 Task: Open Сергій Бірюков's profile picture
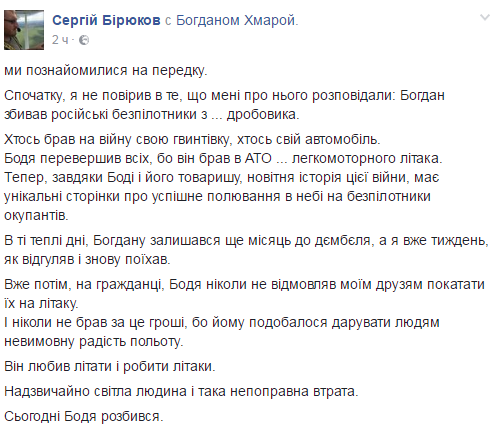tap(24, 30)
